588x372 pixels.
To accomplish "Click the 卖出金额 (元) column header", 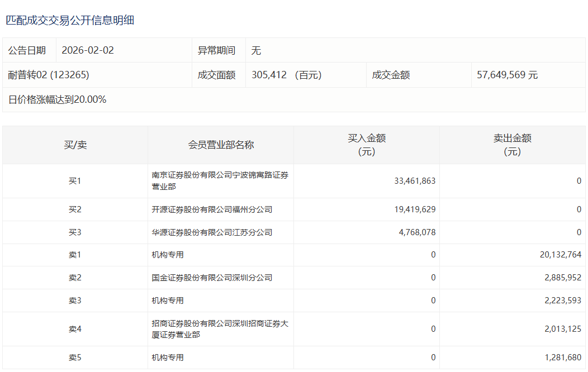I will [x=512, y=145].
